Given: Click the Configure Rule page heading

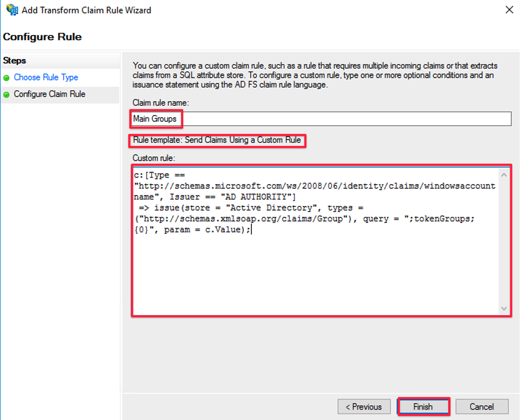Looking at the screenshot, I should (x=42, y=37).
